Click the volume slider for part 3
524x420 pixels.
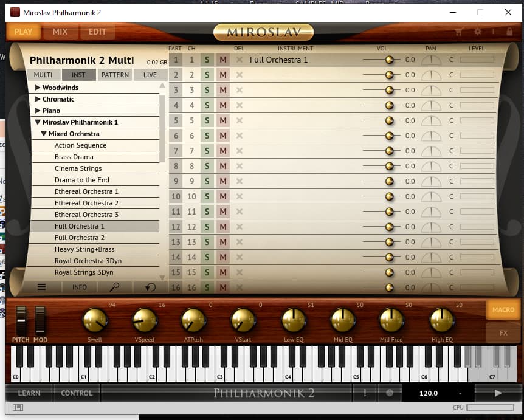(x=389, y=90)
